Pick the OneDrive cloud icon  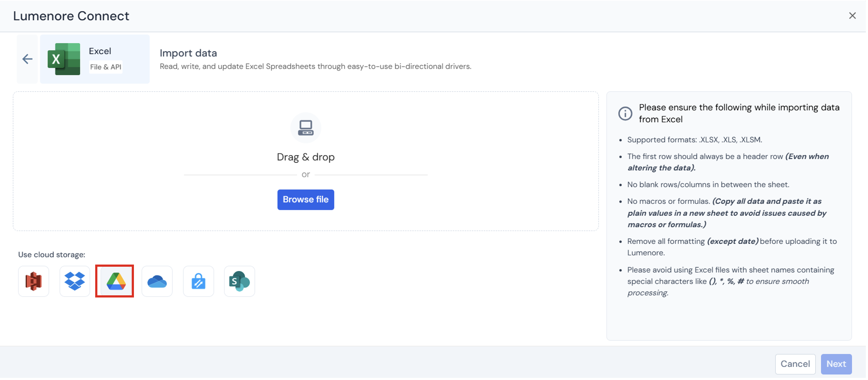pyautogui.click(x=157, y=282)
